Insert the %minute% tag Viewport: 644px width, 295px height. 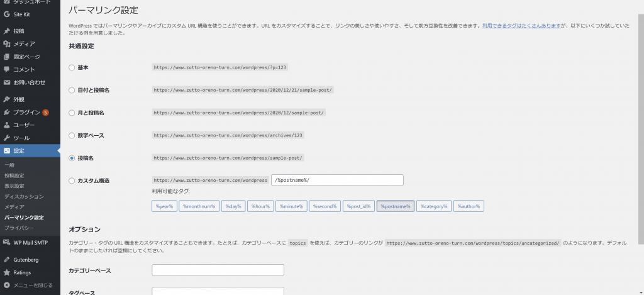point(291,206)
